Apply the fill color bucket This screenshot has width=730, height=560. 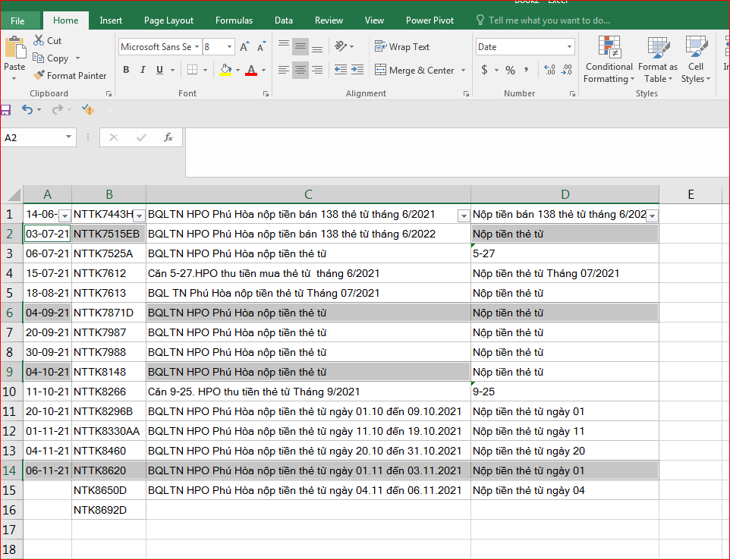pyautogui.click(x=225, y=70)
